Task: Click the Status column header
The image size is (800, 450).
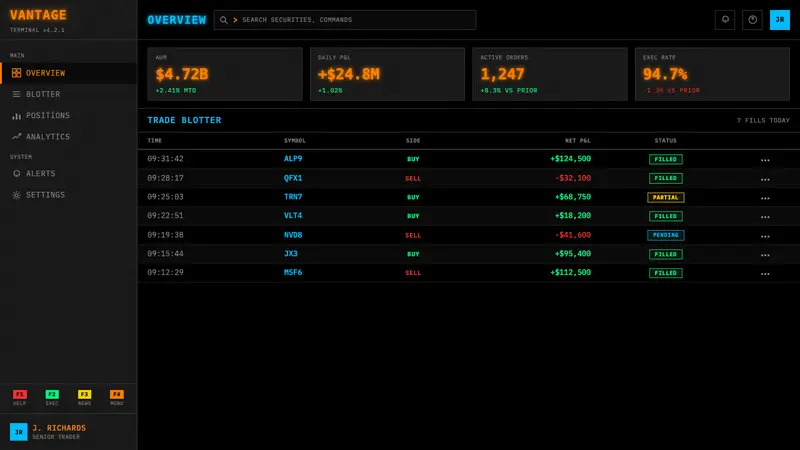Action: click(665, 140)
